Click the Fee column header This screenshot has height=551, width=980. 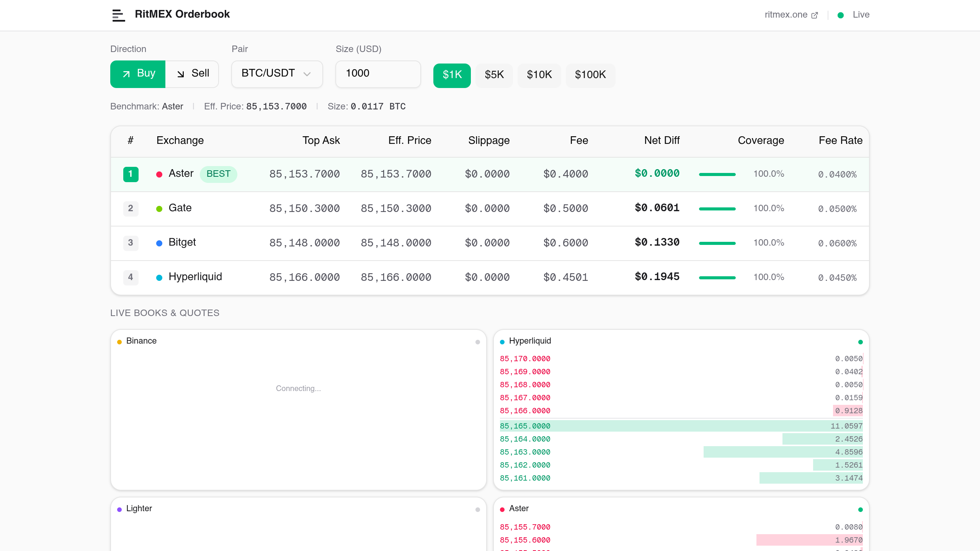[579, 140]
